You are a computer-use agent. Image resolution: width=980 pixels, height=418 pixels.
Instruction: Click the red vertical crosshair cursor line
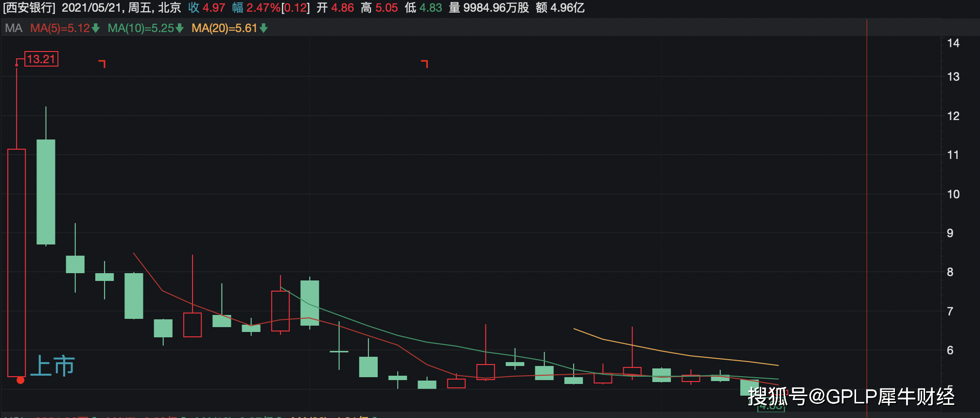867,219
